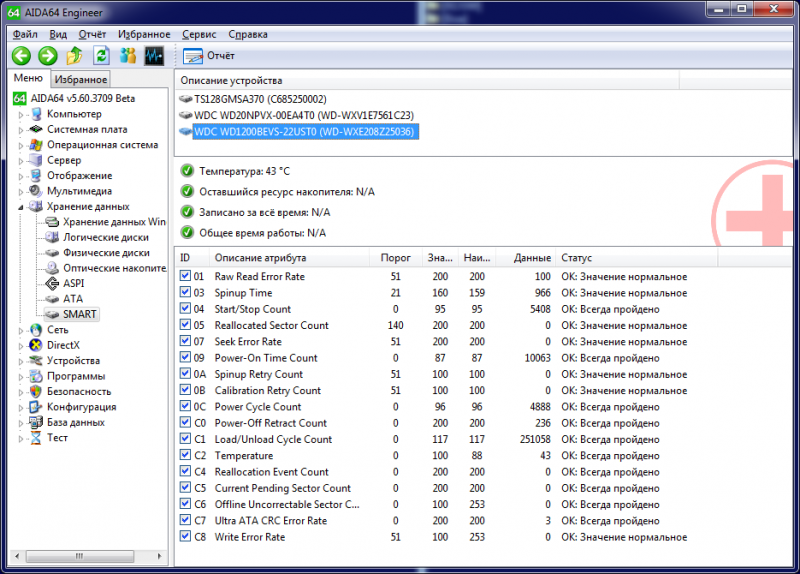
Task: Open the Файл menu
Action: point(25,34)
